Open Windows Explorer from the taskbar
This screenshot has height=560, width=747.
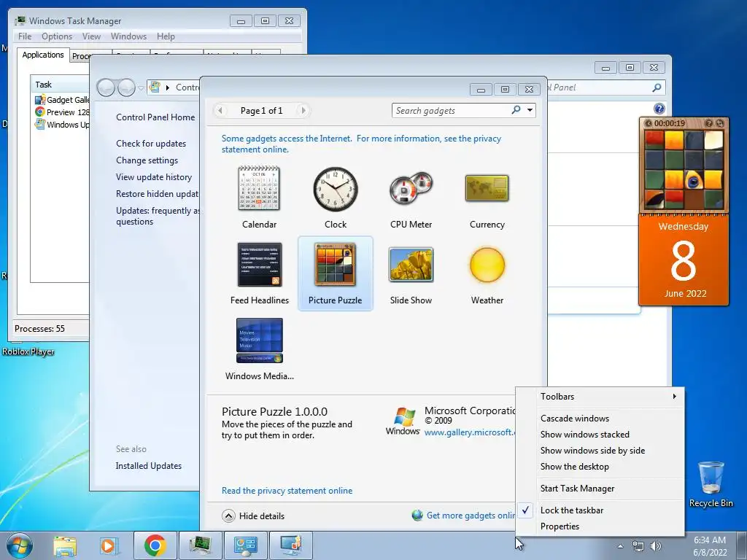(65, 545)
